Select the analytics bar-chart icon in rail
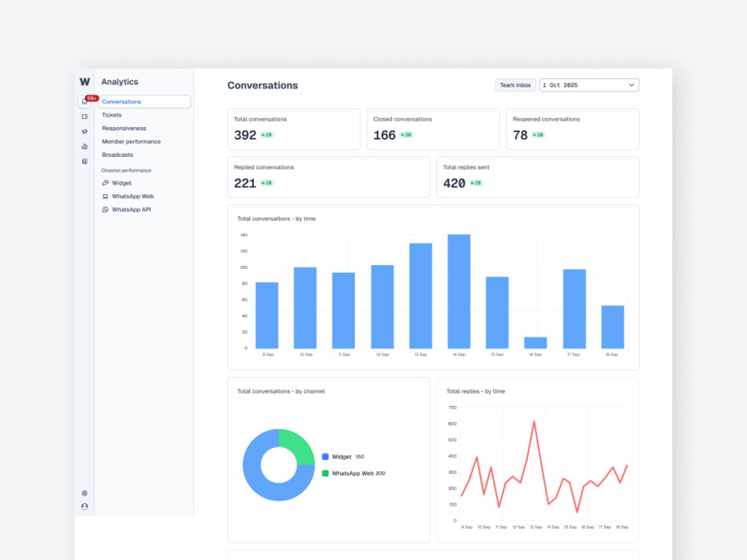This screenshot has height=560, width=747. [x=84, y=146]
